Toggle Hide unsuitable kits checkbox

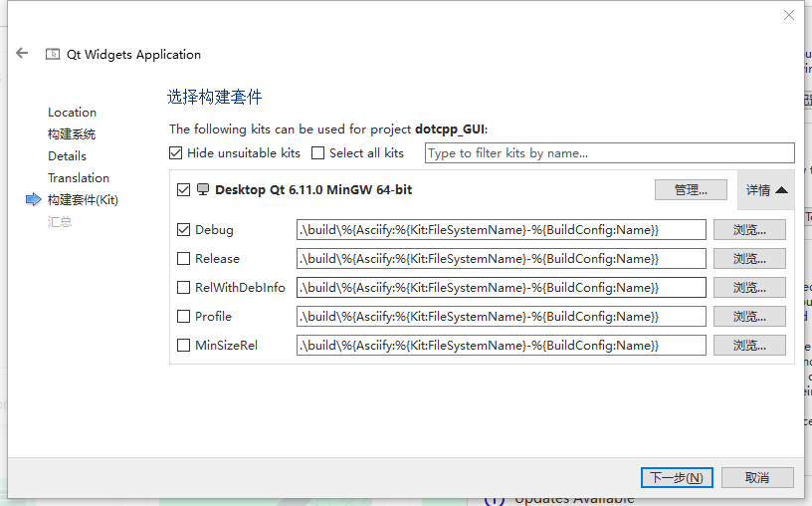tap(175, 153)
